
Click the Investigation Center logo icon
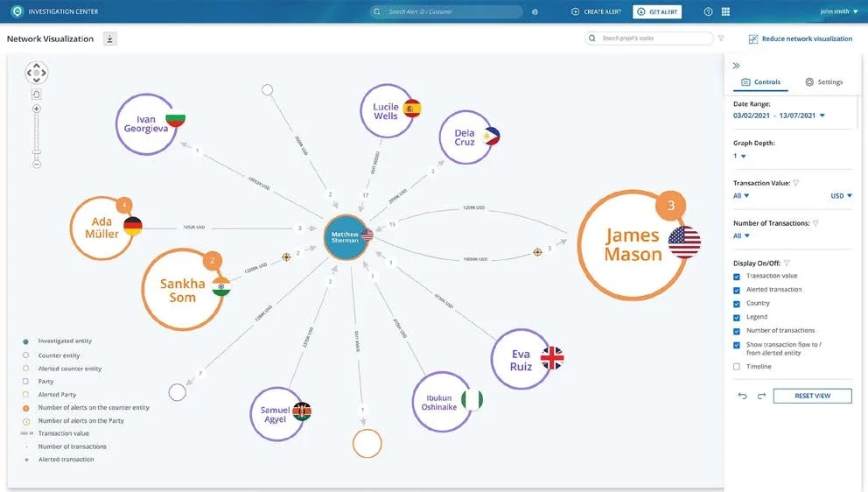pyautogui.click(x=17, y=11)
